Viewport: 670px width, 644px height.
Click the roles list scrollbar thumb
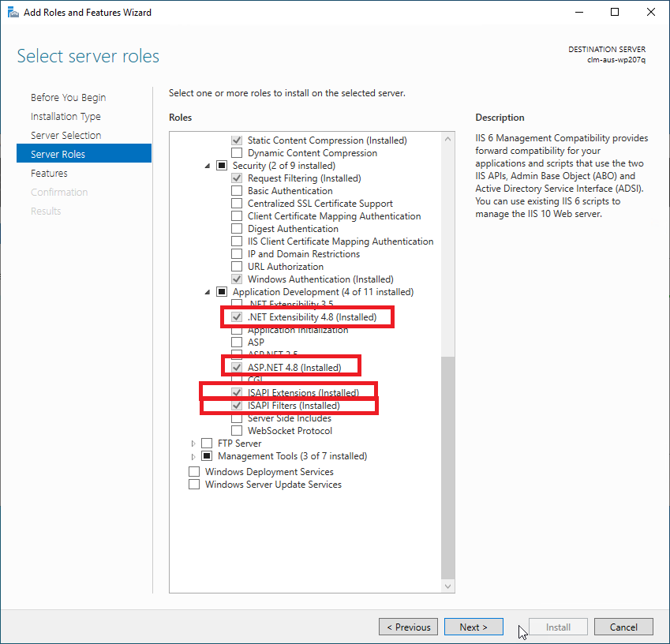(x=447, y=468)
